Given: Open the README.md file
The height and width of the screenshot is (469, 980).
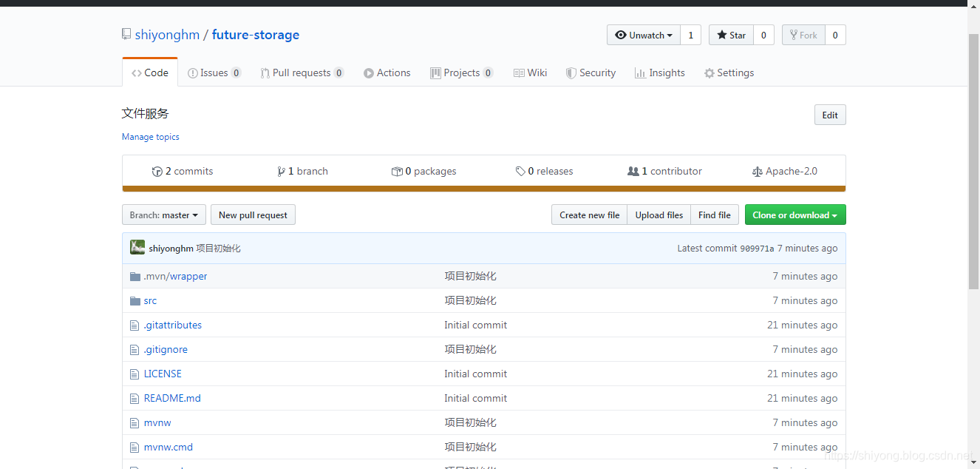Looking at the screenshot, I should (171, 398).
